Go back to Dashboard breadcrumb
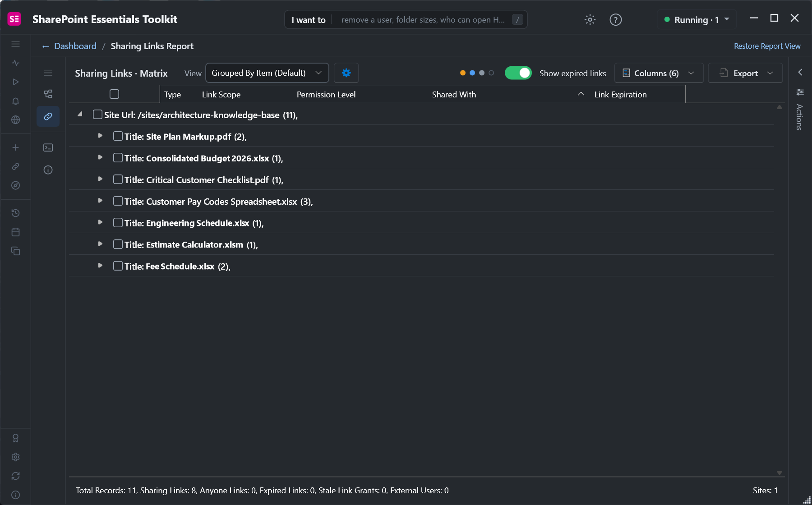 pos(75,46)
